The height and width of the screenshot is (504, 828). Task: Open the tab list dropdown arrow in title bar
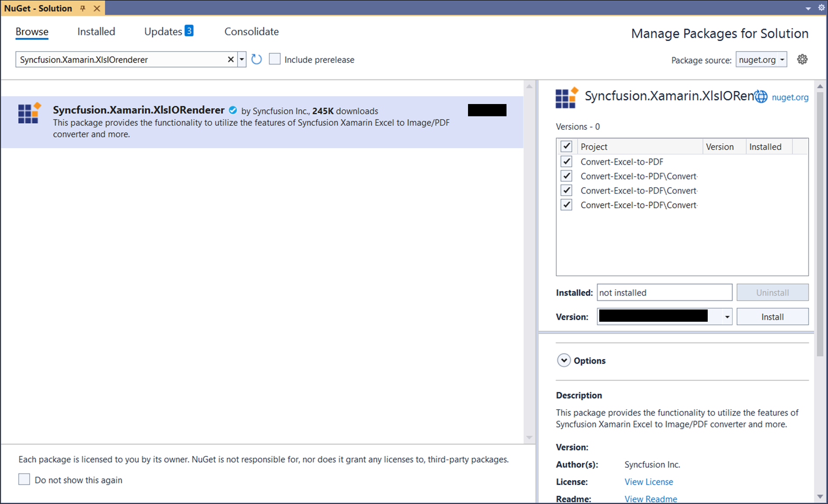[808, 8]
